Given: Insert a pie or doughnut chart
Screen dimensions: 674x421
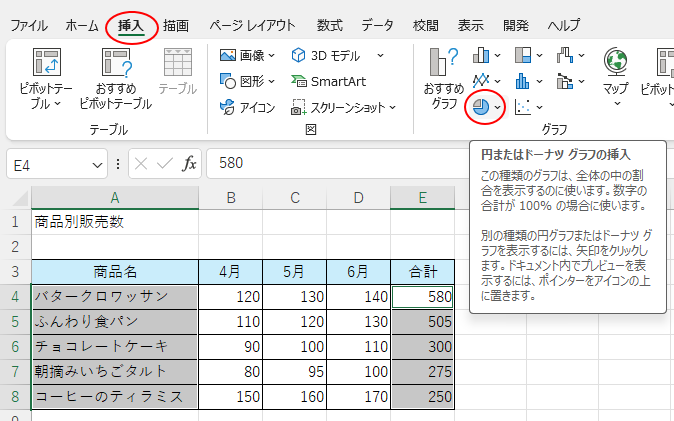Looking at the screenshot, I should tap(481, 107).
